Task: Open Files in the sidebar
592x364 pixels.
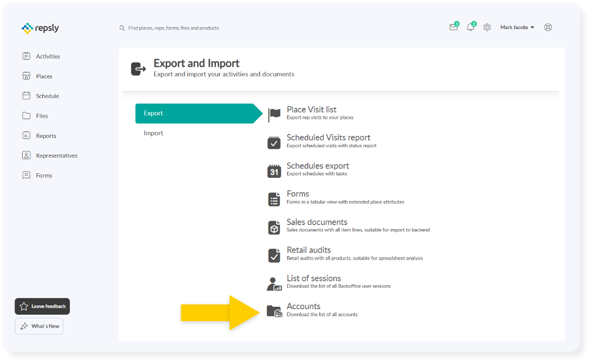Action: pos(42,116)
